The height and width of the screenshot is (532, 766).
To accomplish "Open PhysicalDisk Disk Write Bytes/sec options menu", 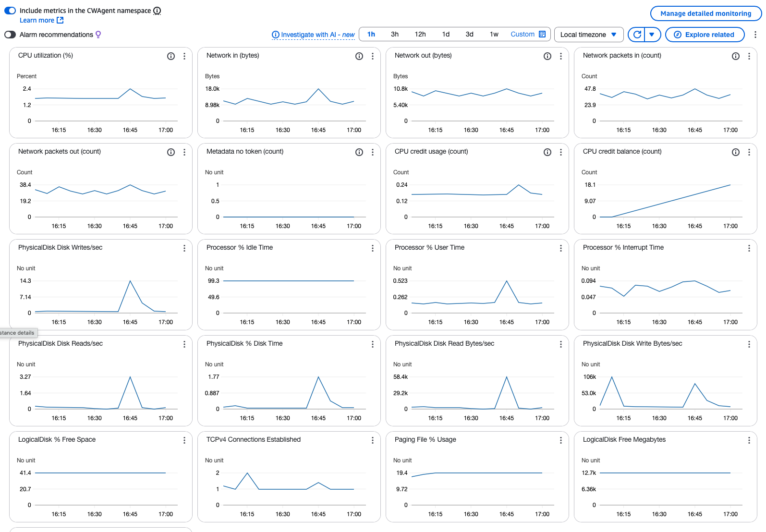I will [x=749, y=344].
